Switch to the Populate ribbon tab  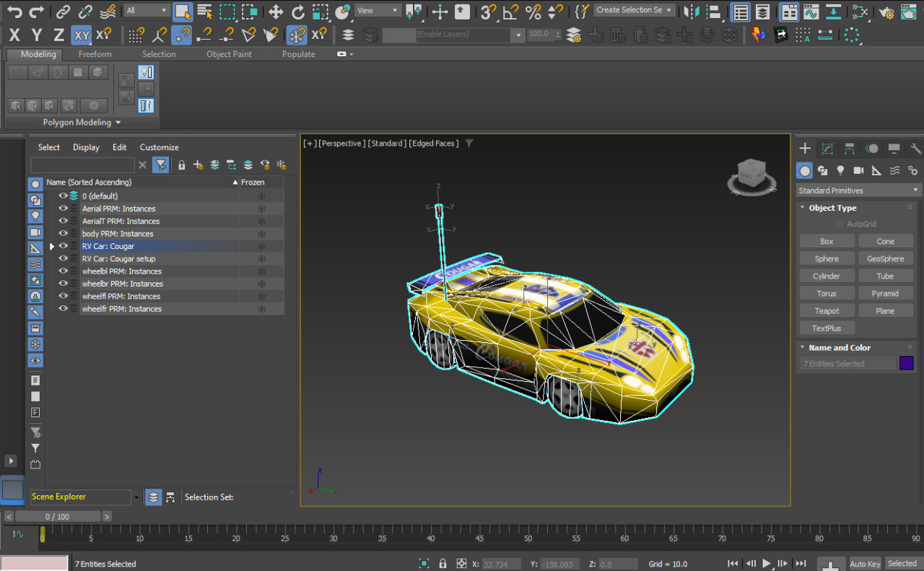point(298,54)
